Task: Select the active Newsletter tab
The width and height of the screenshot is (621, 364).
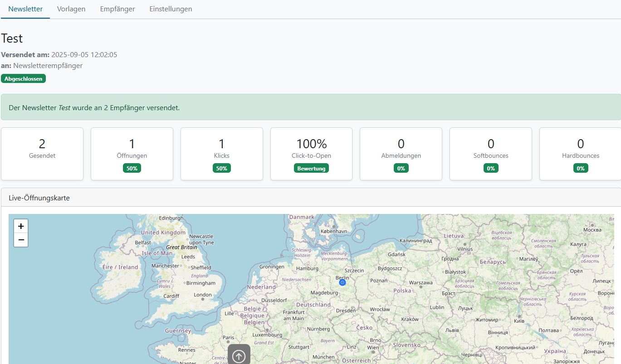Action: point(25,9)
